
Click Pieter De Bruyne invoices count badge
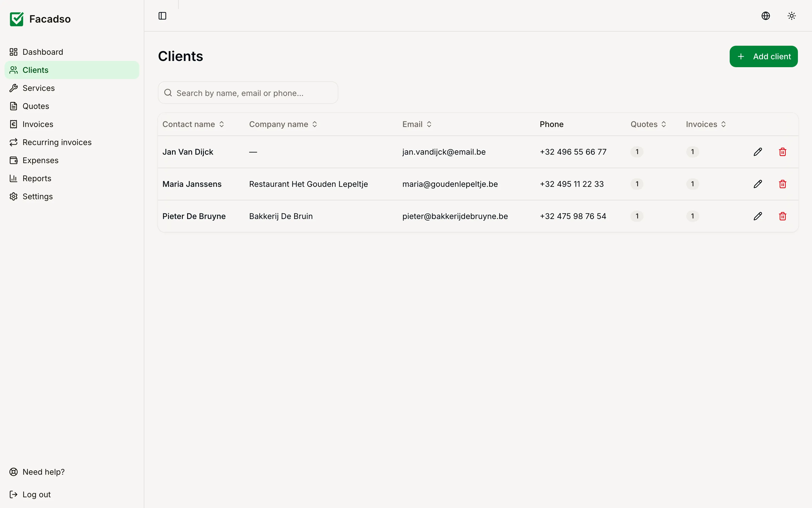692,216
